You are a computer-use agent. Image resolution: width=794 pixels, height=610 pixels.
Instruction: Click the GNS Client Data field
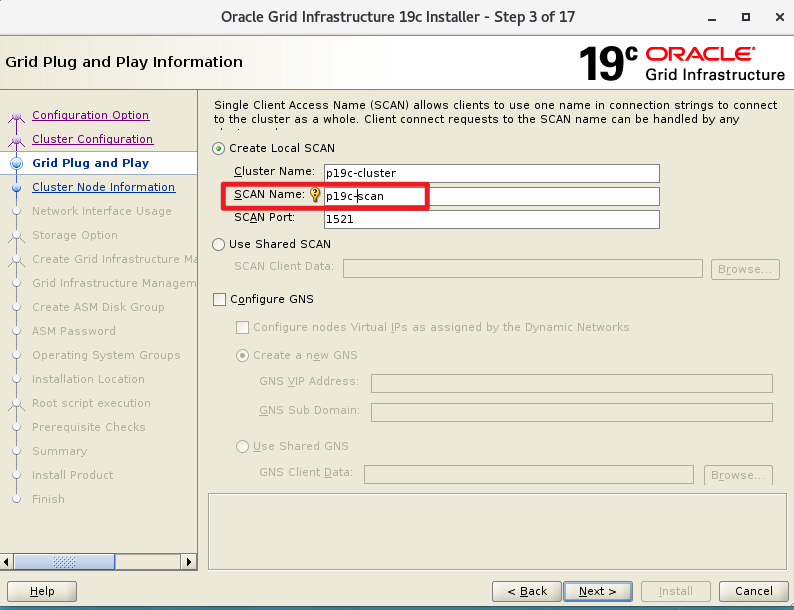point(529,474)
